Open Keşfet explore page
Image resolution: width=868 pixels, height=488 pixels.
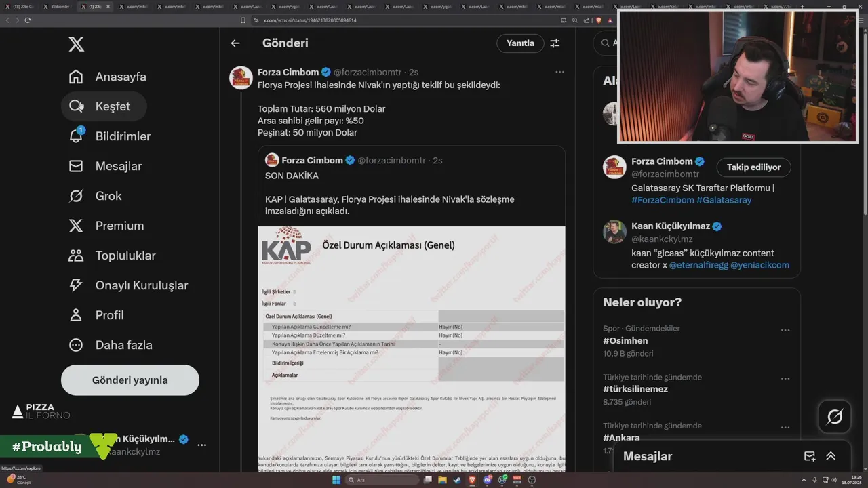pyautogui.click(x=104, y=106)
